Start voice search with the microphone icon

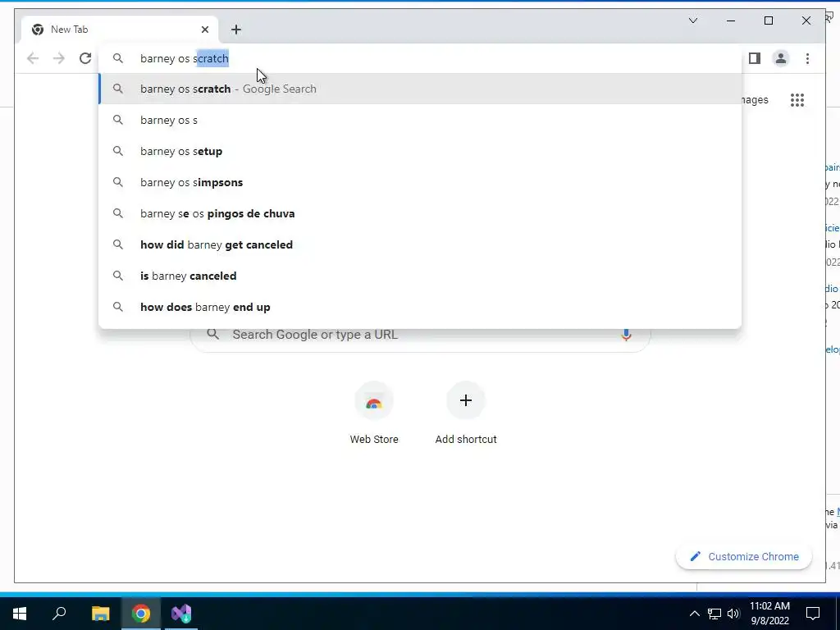626,335
